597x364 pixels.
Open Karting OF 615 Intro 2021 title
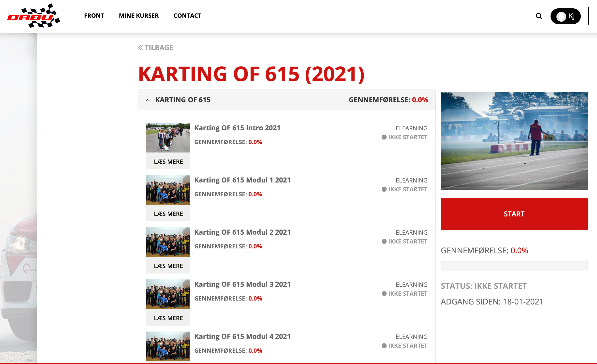(x=237, y=128)
